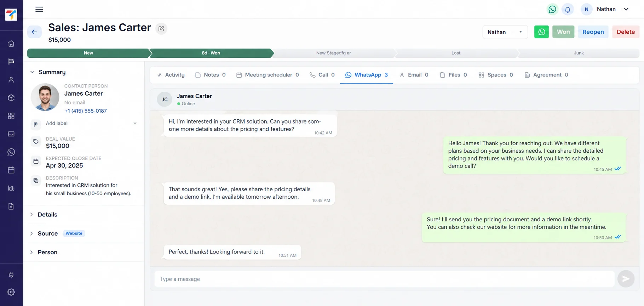The image size is (644, 306).
Task: Open the settings gear in sidebar
Action: (11, 292)
